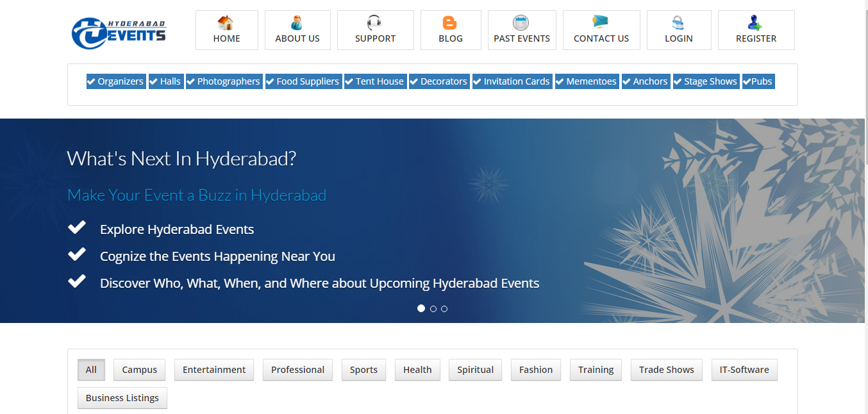Select the Halls service tag
The image size is (868, 414).
[166, 81]
